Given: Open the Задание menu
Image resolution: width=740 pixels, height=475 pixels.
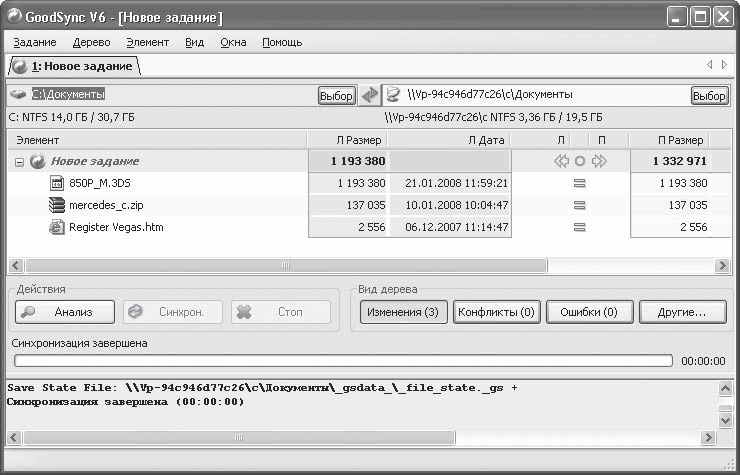Looking at the screenshot, I should pyautogui.click(x=35, y=42).
